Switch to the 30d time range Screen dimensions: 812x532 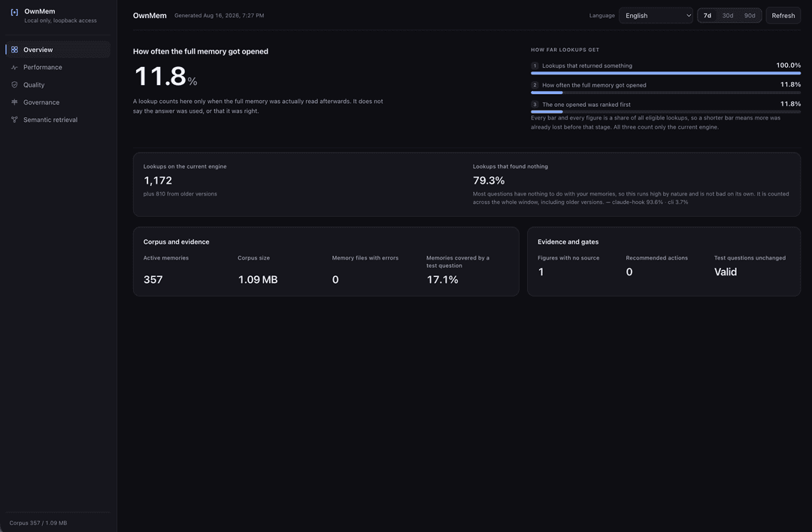[728, 16]
